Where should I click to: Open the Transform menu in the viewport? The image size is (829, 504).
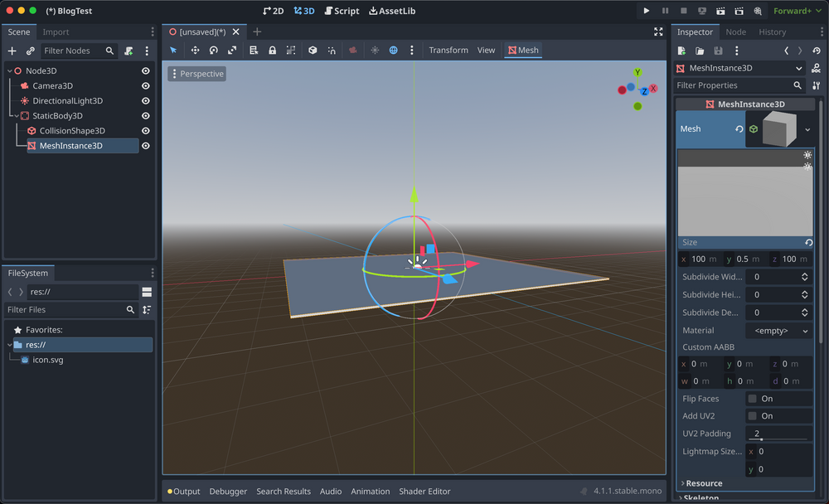pos(448,50)
